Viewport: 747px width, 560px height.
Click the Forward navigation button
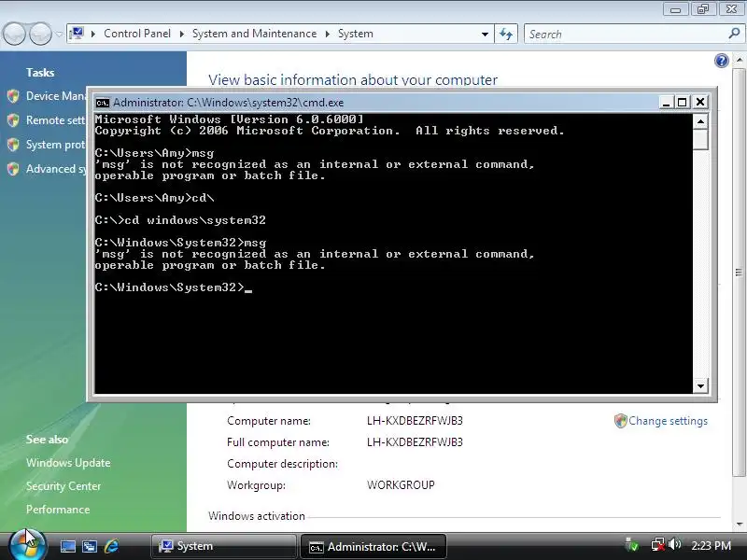point(40,34)
